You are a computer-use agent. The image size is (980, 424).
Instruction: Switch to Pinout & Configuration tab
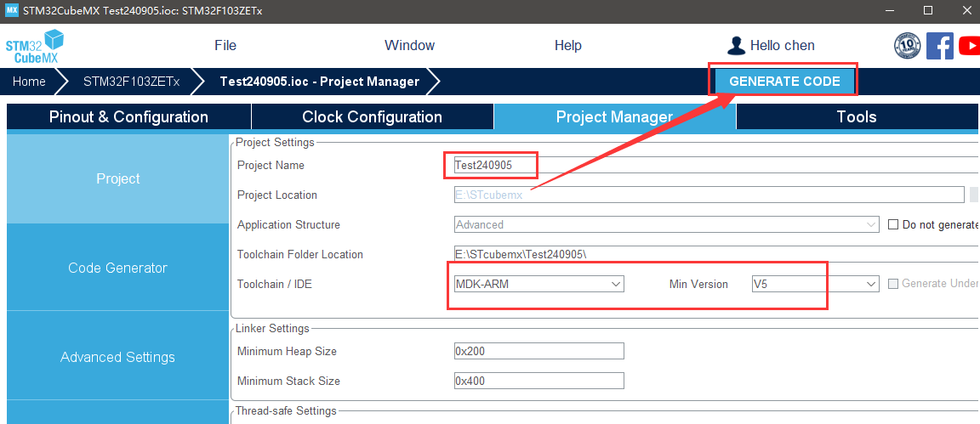coord(128,117)
